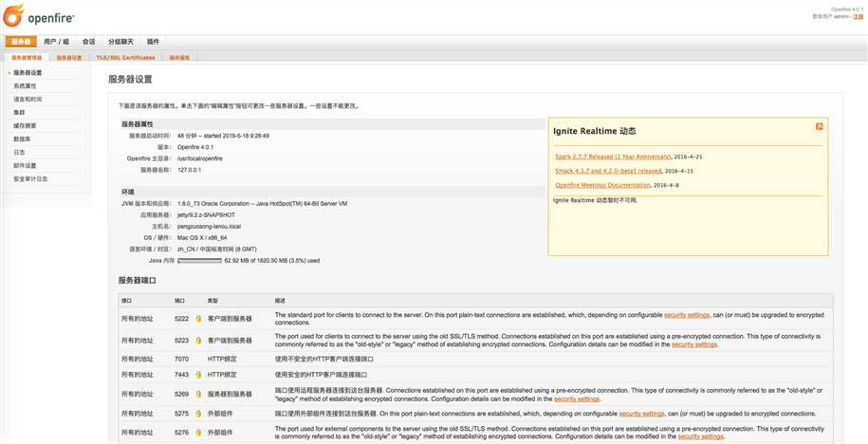Click the lock icon for port 5276
Screen dimensions: 868x444
pyautogui.click(x=198, y=433)
